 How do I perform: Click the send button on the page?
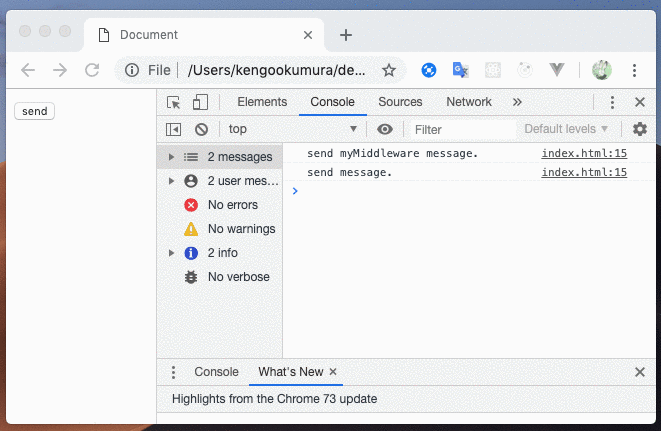coord(35,111)
